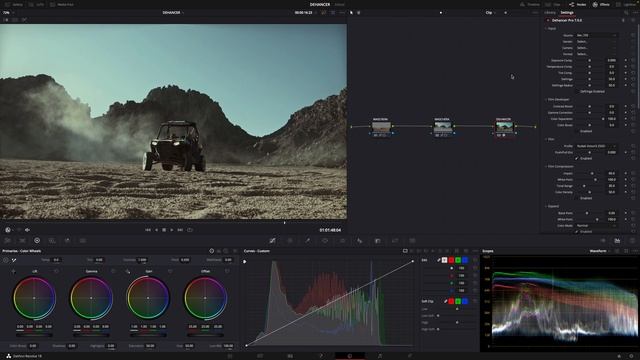The height and width of the screenshot is (360, 640).
Task: Open the Source dropdown
Action: [596, 36]
